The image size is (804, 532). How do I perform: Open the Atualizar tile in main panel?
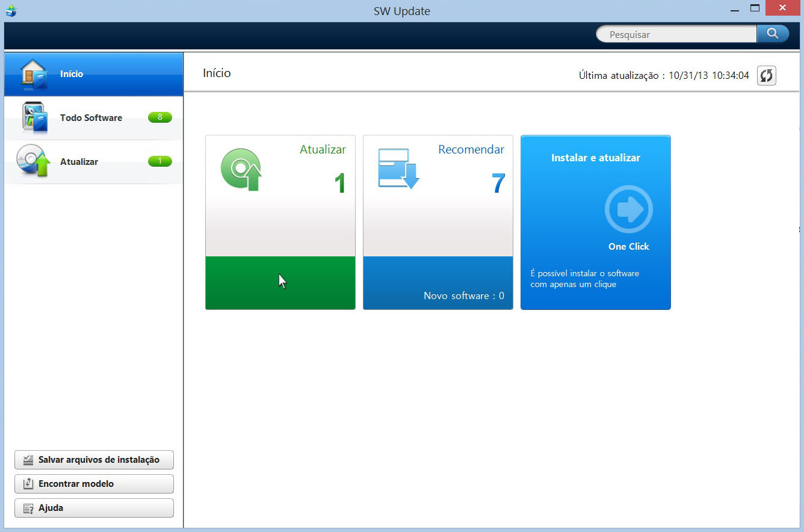280,223
